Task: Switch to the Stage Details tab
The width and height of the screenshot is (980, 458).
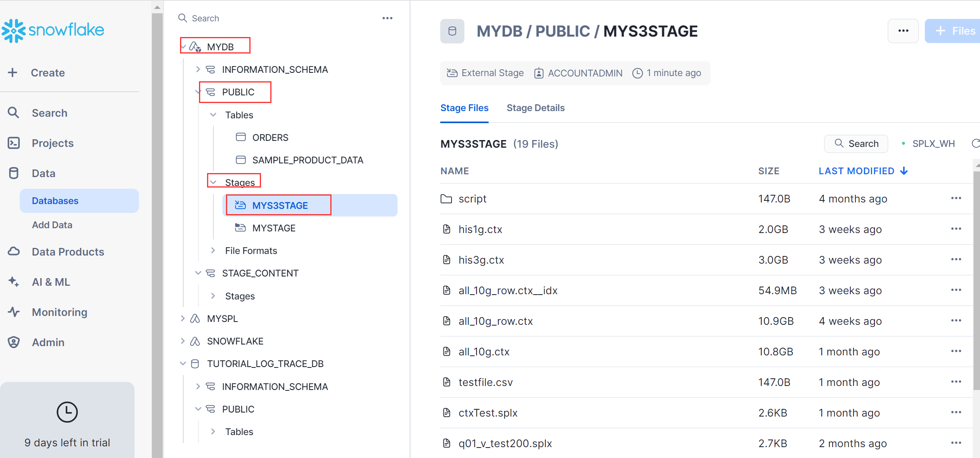Action: click(x=535, y=108)
